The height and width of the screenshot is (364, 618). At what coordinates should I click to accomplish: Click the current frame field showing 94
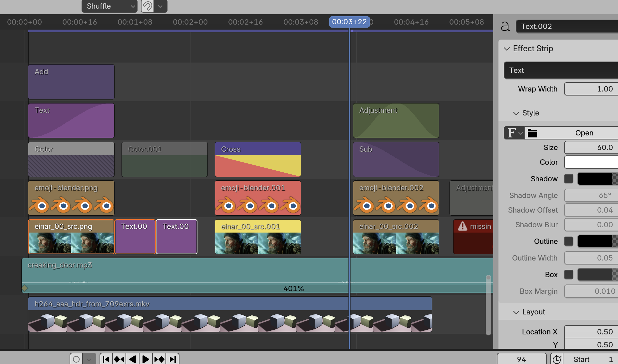click(521, 359)
